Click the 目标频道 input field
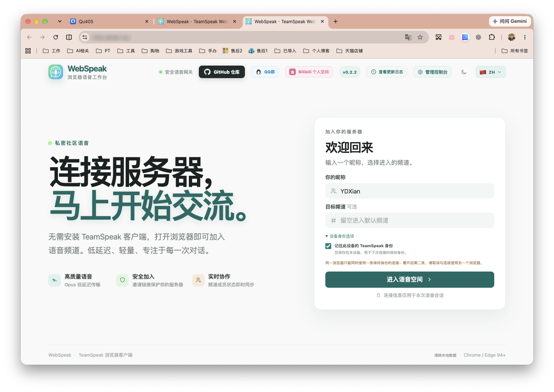 [x=410, y=221]
